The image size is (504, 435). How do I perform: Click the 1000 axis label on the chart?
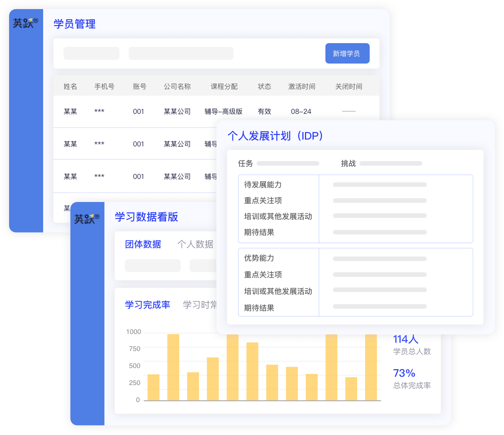tap(134, 332)
